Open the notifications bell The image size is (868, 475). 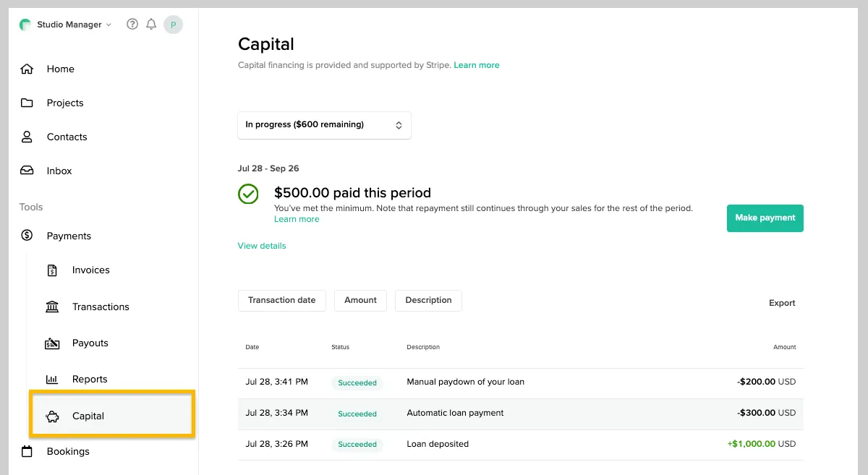151,25
